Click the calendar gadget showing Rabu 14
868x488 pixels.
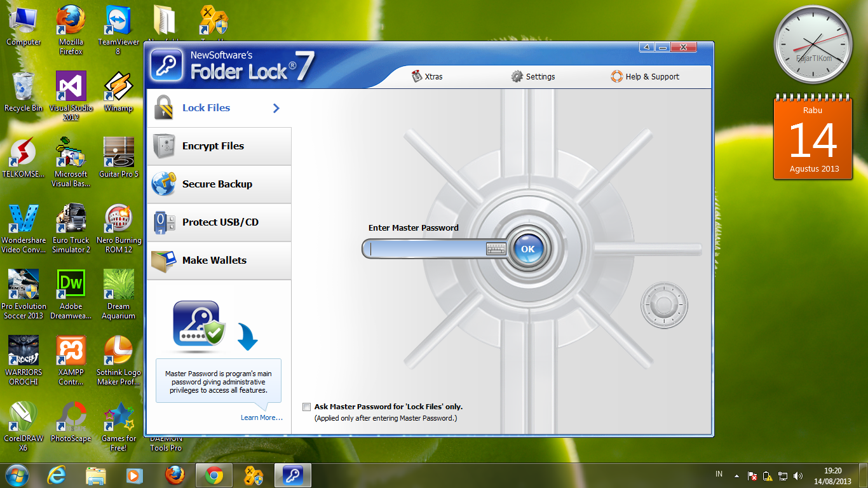[x=813, y=137]
